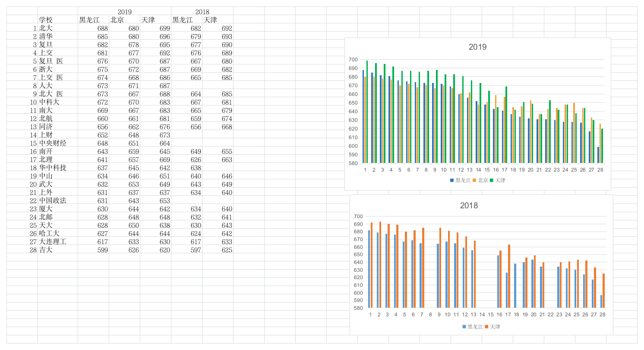
Task: Select the 黑龙江 column header under 2019
Action: pyautogui.click(x=93, y=20)
